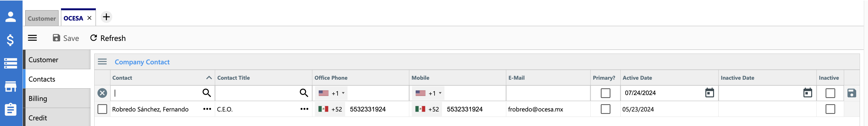Open Office Phone country code dropdown

pyautogui.click(x=331, y=93)
